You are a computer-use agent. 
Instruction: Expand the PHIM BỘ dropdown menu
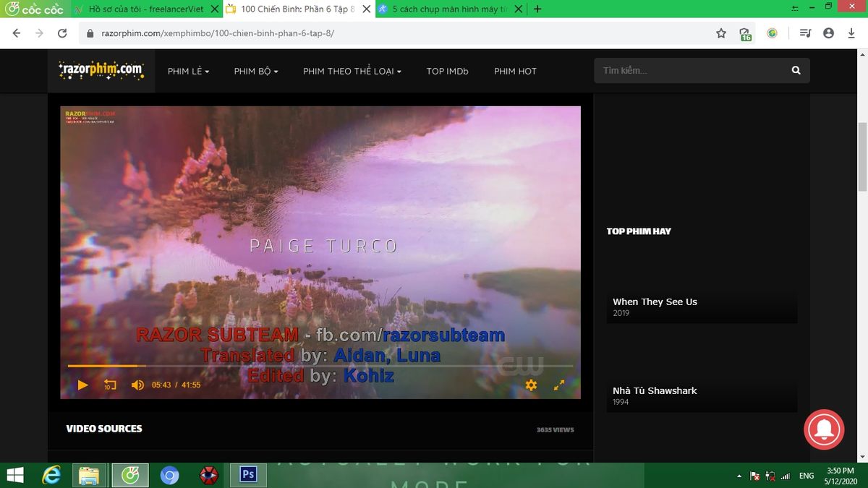(x=255, y=71)
